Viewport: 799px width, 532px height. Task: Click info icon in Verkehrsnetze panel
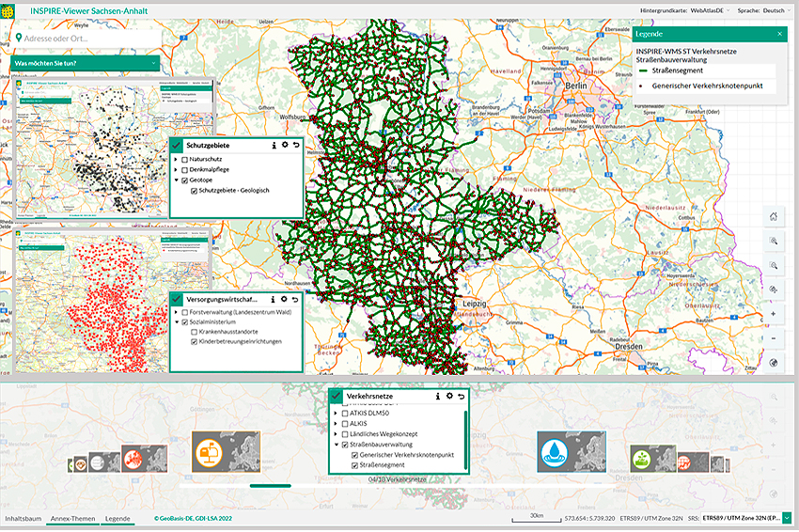coord(438,397)
